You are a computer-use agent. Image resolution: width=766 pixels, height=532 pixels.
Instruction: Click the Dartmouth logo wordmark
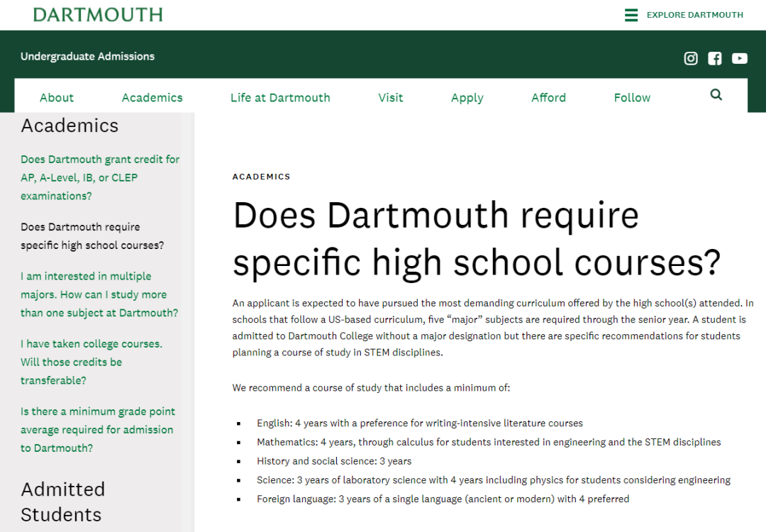point(98,15)
